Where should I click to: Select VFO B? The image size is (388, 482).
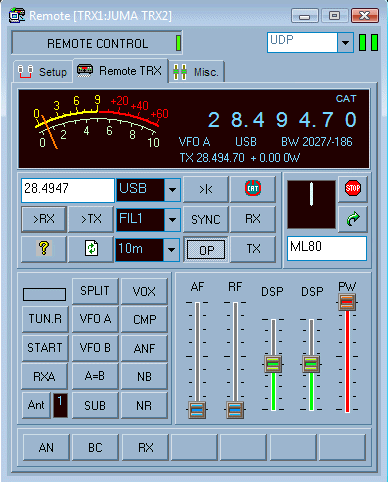click(x=95, y=348)
